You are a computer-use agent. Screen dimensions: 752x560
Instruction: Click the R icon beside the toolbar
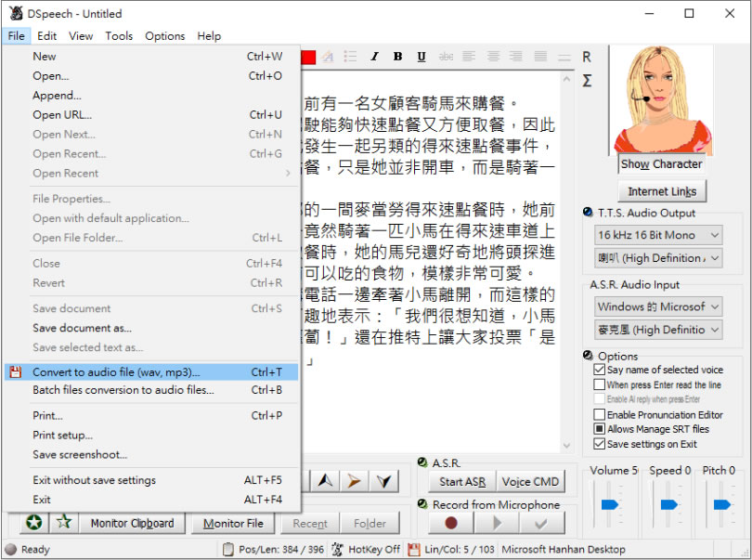point(587,57)
